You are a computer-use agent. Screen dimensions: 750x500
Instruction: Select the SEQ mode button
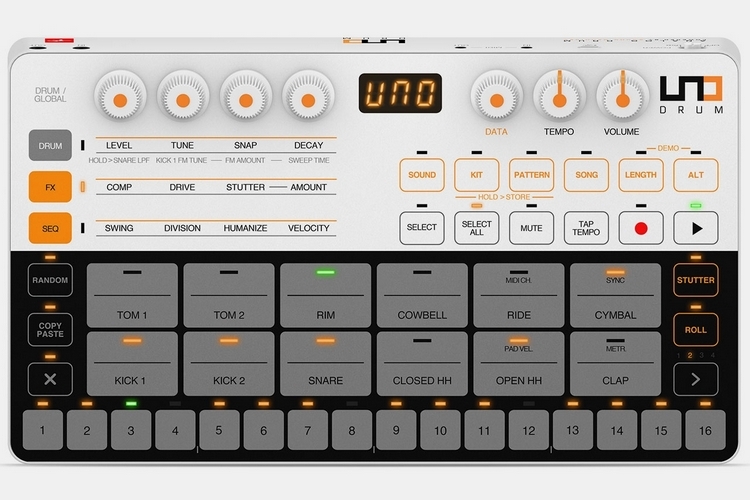pos(50,228)
